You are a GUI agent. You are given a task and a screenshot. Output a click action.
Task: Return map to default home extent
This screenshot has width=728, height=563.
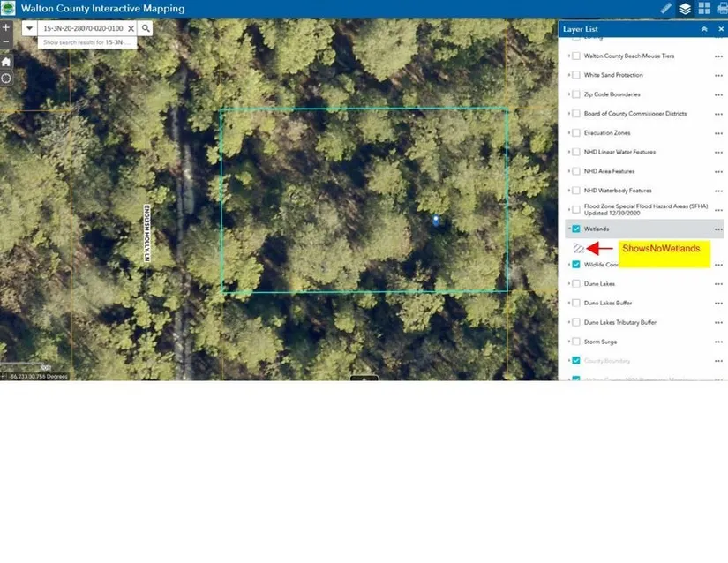coord(6,62)
